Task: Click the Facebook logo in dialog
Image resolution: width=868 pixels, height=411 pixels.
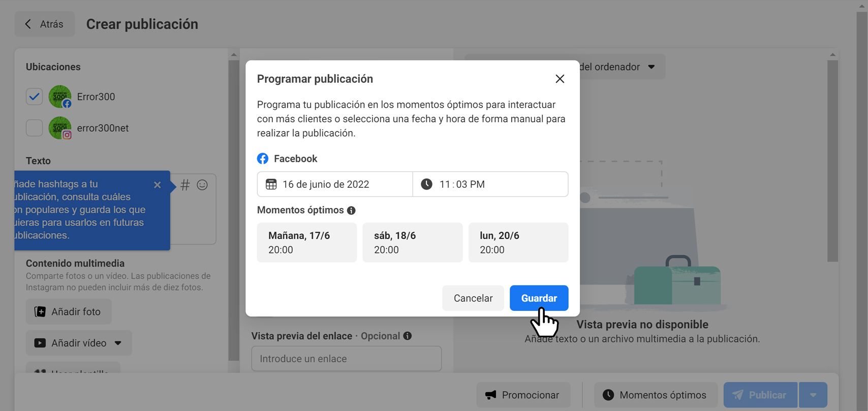Action: (x=263, y=159)
